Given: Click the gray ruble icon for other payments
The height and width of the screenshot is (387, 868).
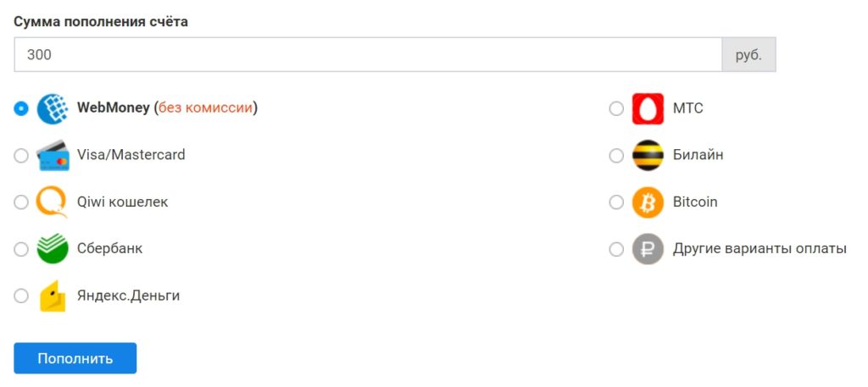Looking at the screenshot, I should tap(648, 249).
